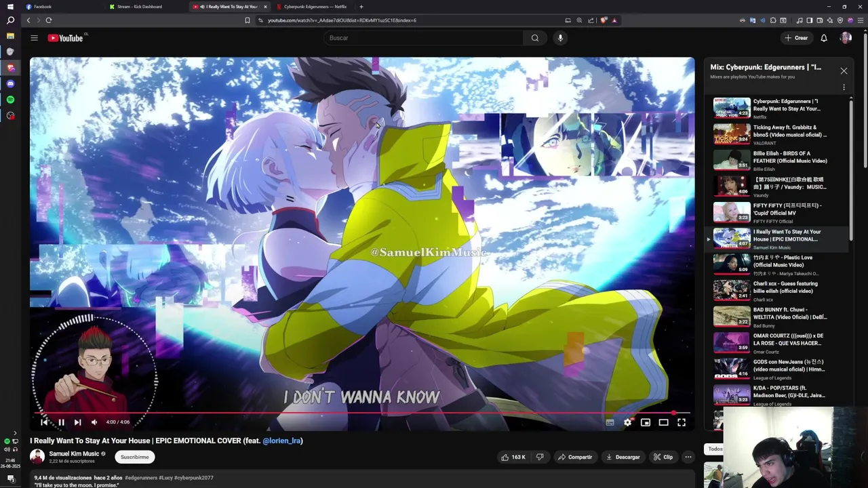Image resolution: width=868 pixels, height=488 pixels.
Task: Click the Descargar download button
Action: [623, 457]
